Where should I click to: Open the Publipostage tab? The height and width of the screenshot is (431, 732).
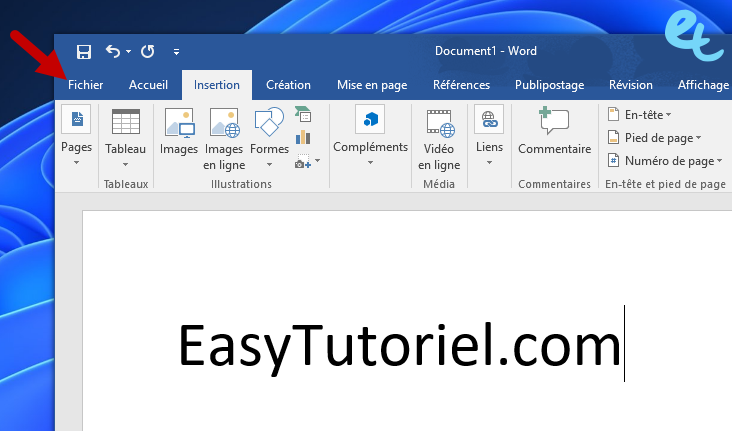point(549,85)
